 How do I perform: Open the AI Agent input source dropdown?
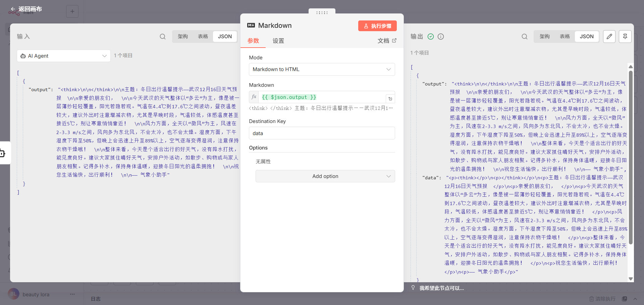pyautogui.click(x=64, y=56)
